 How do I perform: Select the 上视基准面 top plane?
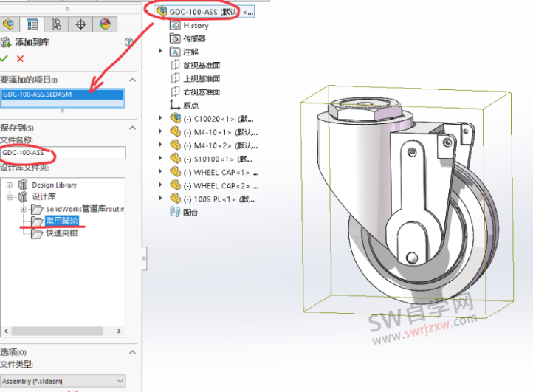[x=202, y=78]
